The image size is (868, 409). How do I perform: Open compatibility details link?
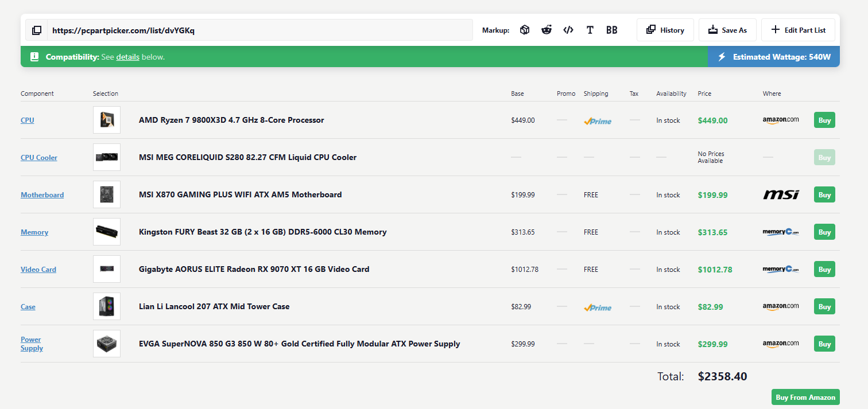127,57
